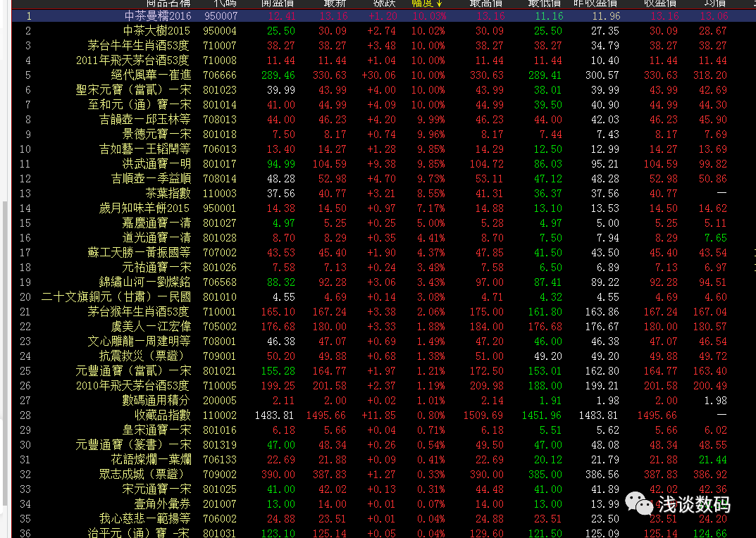Select average price 167.04
Image resolution: width=756 pixels, height=538 pixels.
(709, 312)
